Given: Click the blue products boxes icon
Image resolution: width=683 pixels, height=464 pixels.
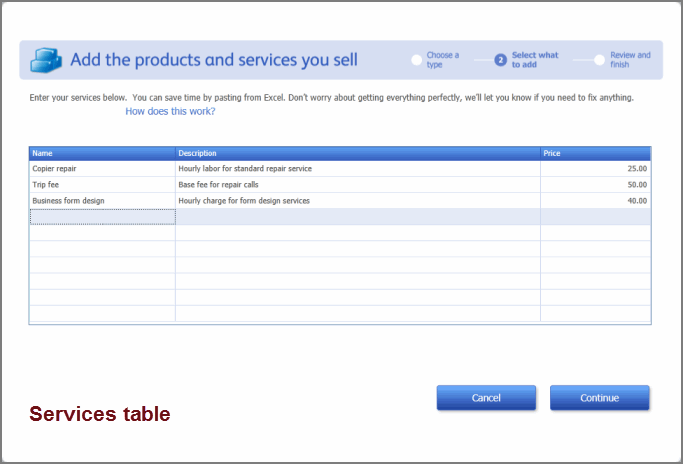Looking at the screenshot, I should pyautogui.click(x=46, y=60).
